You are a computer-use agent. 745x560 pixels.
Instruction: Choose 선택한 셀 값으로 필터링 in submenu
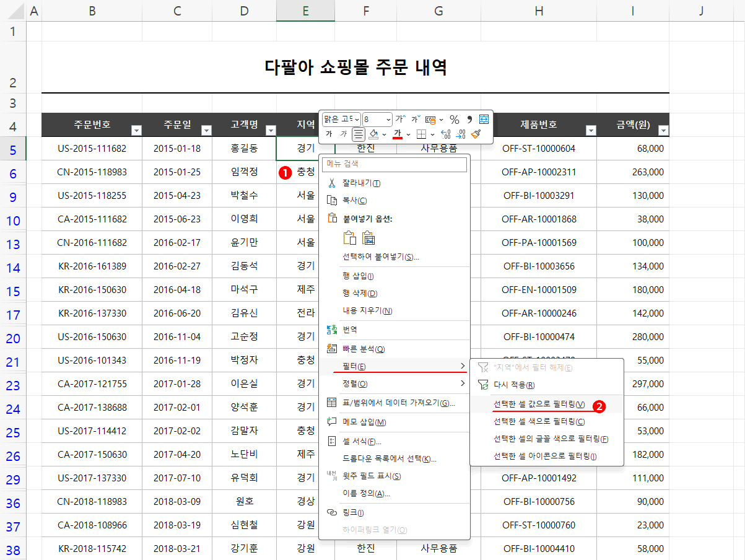pos(547,404)
